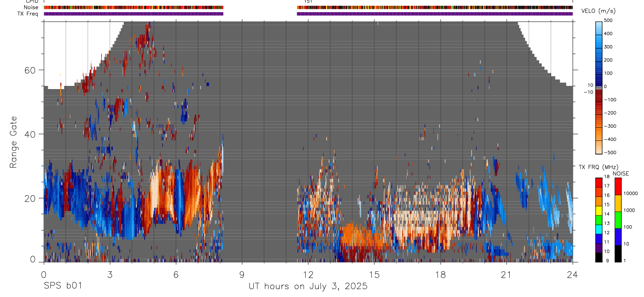Select the -400 value on velocity scale
This screenshot has width=644, height=297.
click(610, 139)
